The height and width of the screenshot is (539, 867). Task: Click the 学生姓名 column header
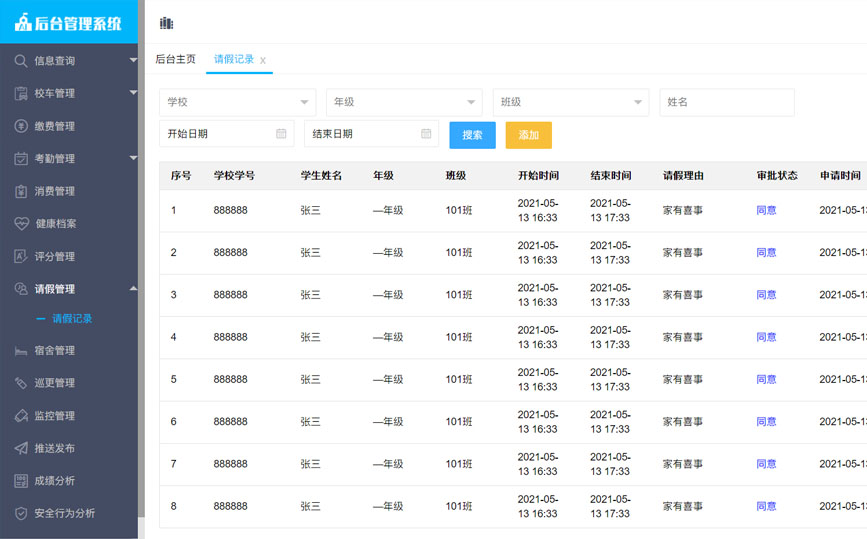coord(321,176)
